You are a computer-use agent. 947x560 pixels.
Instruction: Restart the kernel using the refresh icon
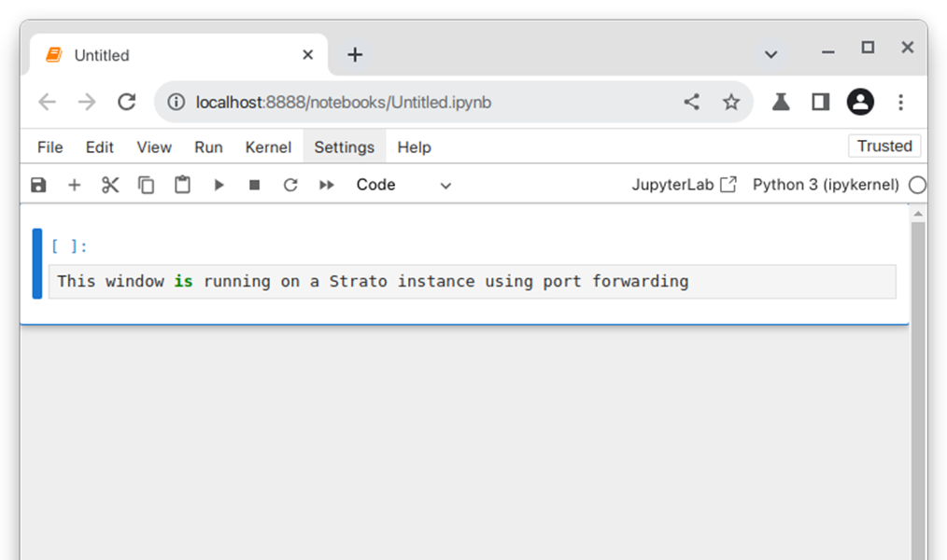point(290,185)
